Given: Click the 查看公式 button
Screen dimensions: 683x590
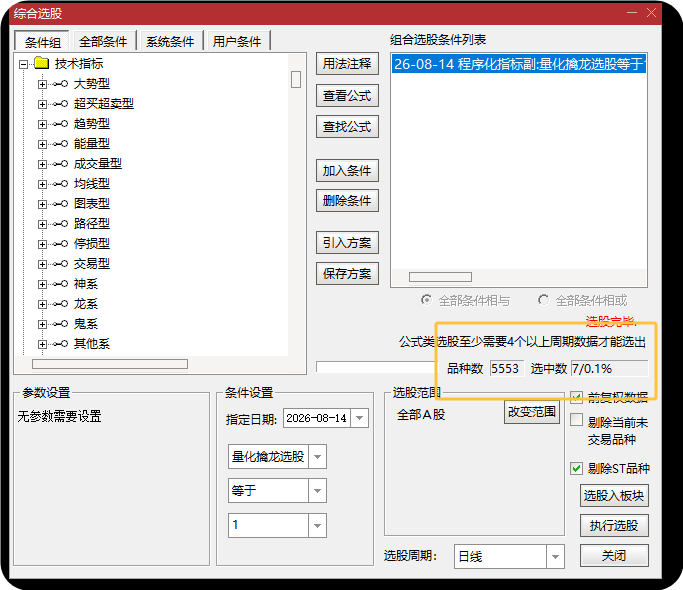Looking at the screenshot, I should (347, 95).
